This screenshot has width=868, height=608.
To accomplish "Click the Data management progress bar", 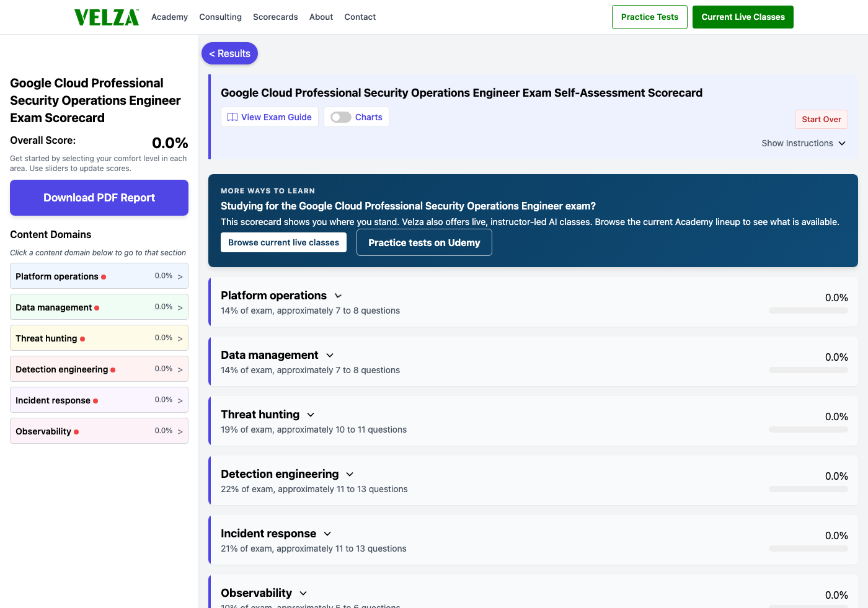I will coord(808,370).
